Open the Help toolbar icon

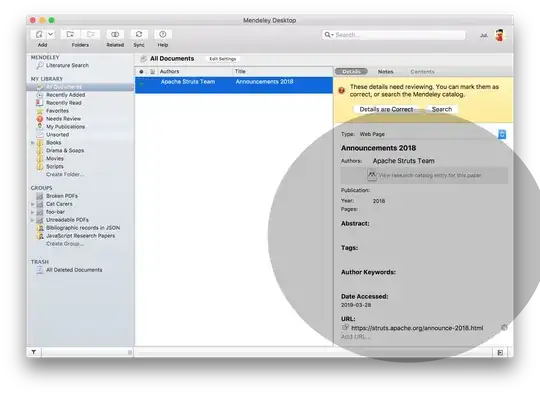163,34
